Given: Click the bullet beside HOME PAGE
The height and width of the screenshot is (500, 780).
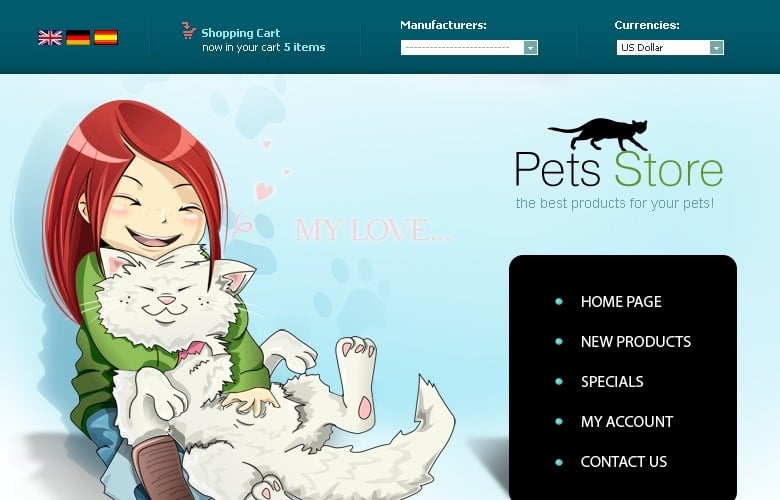Looking at the screenshot, I should (x=559, y=301).
